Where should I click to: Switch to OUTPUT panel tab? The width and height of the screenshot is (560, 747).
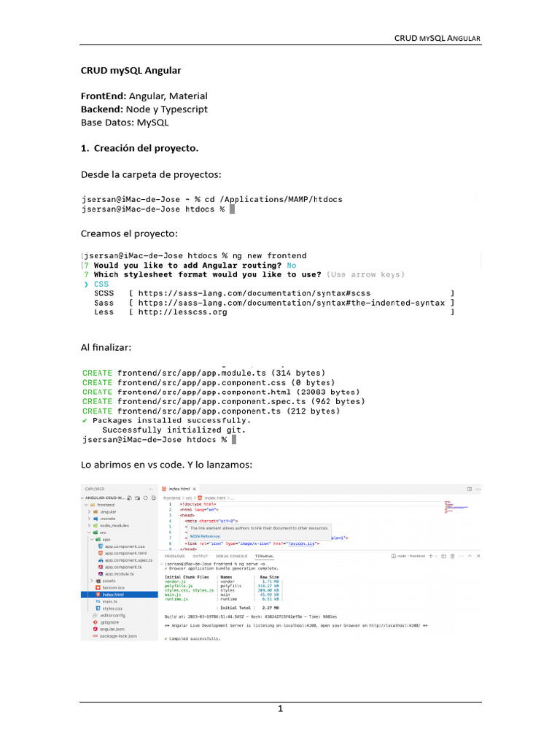pos(200,556)
